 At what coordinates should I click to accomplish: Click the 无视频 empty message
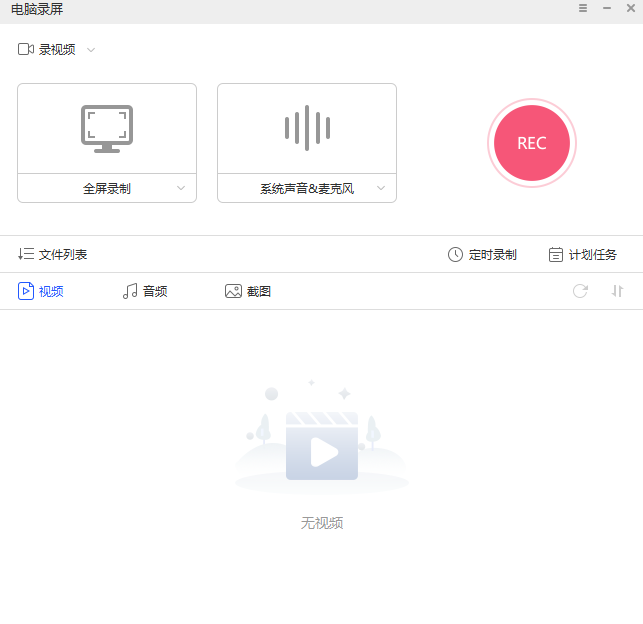tap(322, 523)
